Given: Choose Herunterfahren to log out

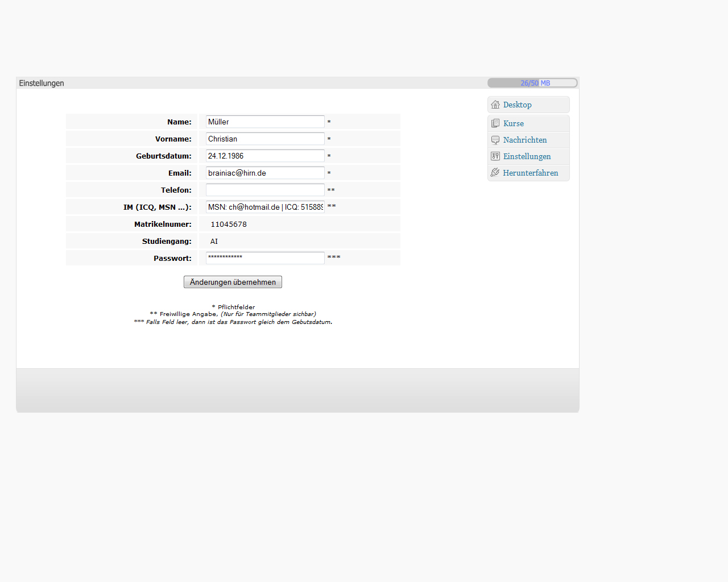Looking at the screenshot, I should pyautogui.click(x=530, y=173).
